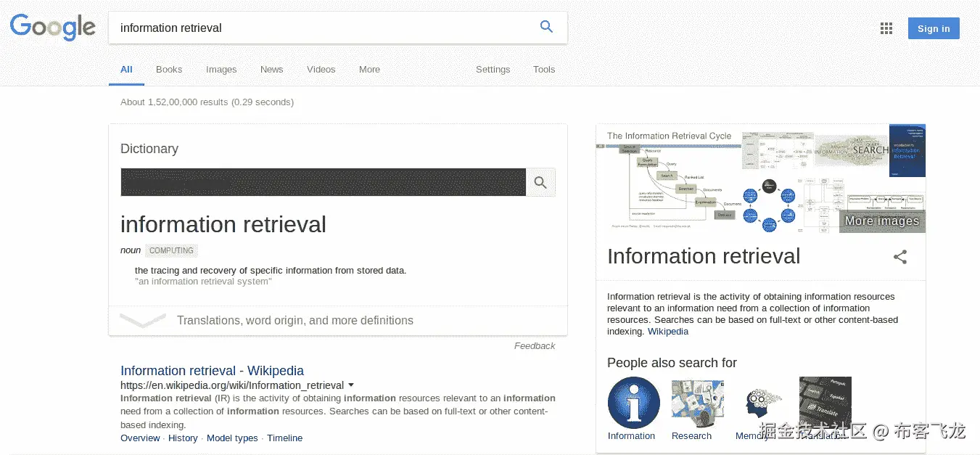Click the Information retrieval panel heading
Viewport: 980px width, 455px height.
(704, 256)
